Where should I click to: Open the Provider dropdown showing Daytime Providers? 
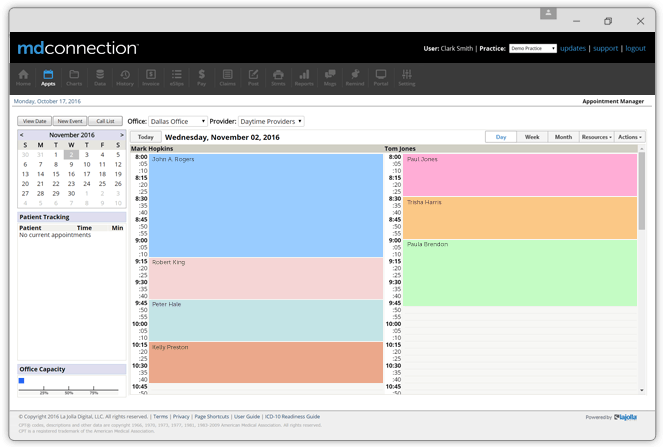[x=271, y=121]
